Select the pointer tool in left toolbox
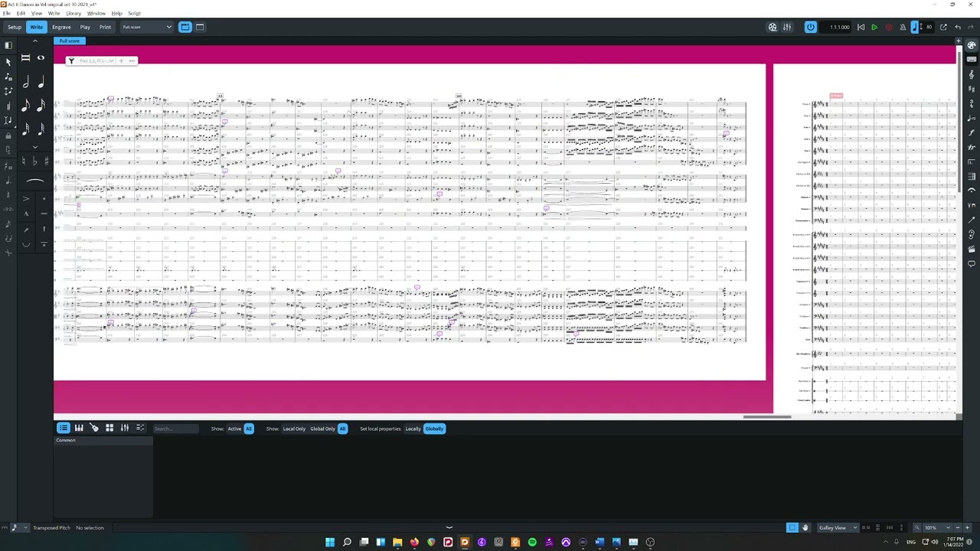The width and height of the screenshot is (980, 551). (x=8, y=61)
